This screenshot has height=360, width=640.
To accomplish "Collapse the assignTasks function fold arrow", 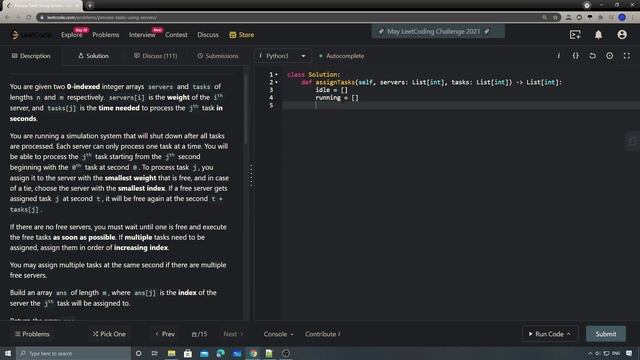I will tap(277, 82).
